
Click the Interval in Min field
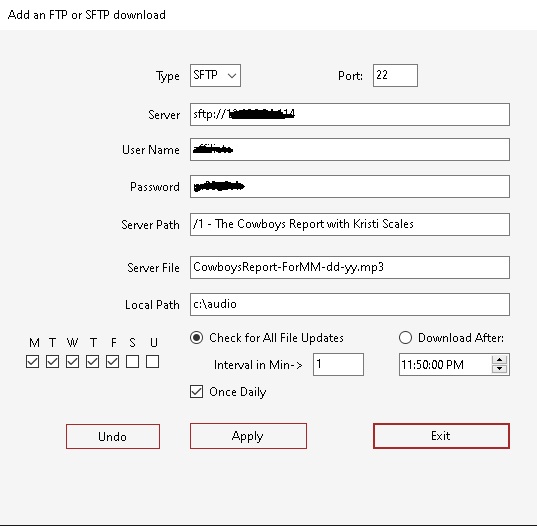[x=338, y=364]
